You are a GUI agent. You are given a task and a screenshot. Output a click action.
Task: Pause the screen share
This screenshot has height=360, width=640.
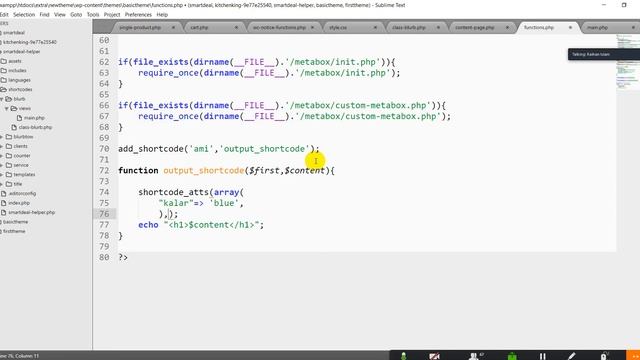[542, 356]
